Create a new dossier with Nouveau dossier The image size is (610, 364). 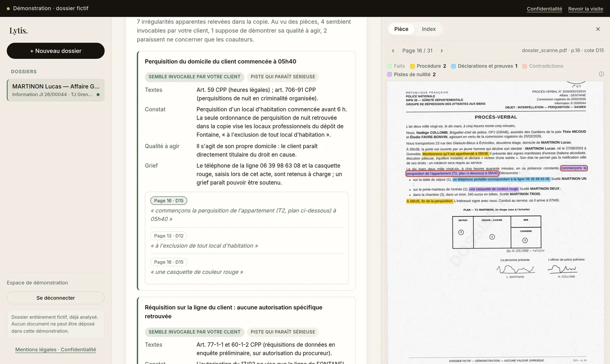(56, 51)
